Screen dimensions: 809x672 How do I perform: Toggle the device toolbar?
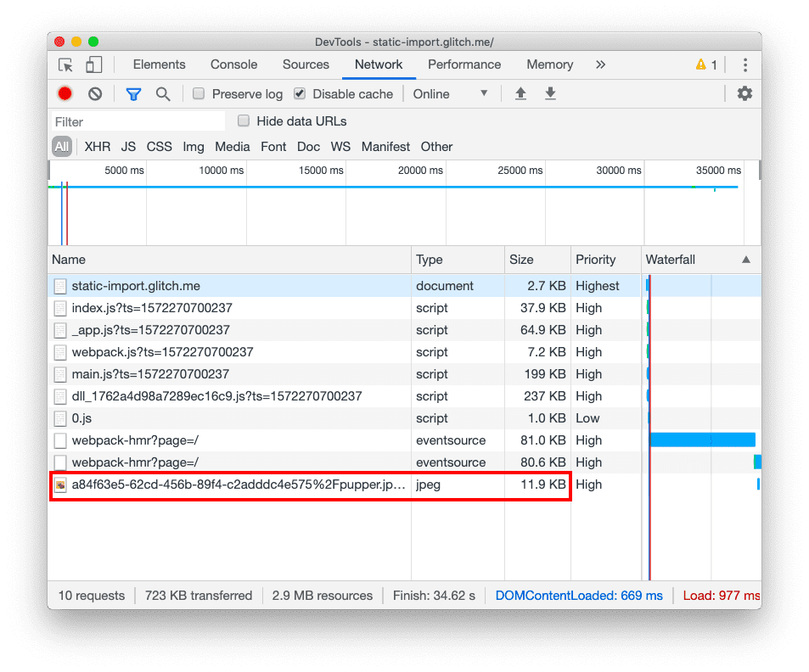pos(93,64)
